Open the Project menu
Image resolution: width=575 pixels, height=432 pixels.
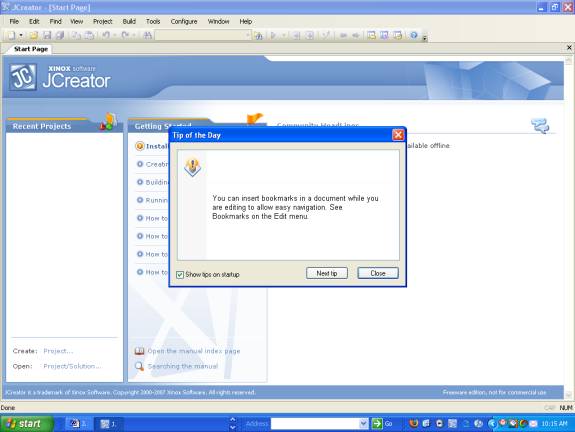point(102,21)
